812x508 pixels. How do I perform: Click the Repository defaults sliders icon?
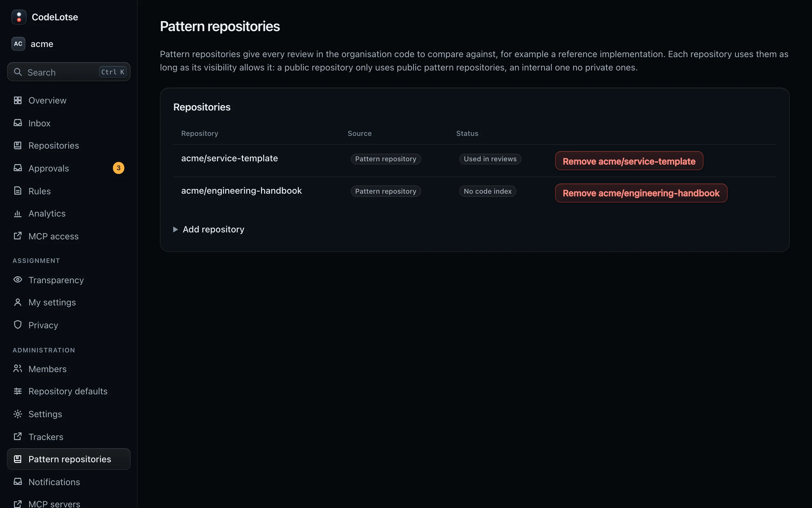click(18, 391)
